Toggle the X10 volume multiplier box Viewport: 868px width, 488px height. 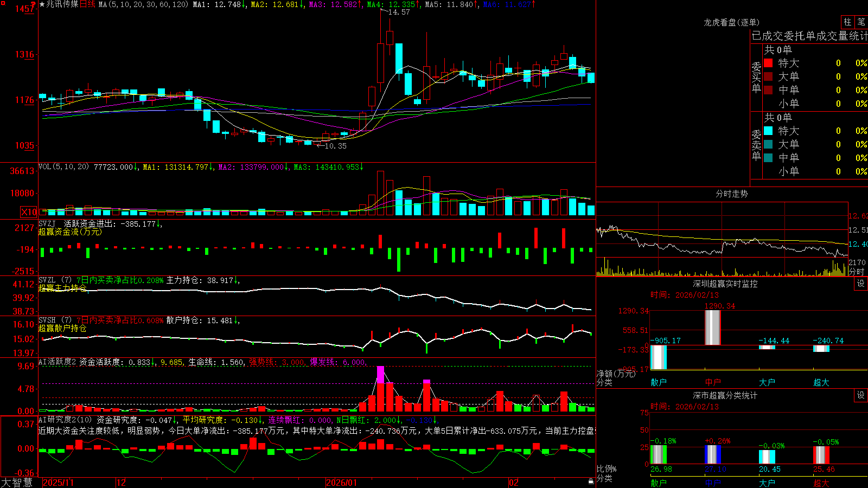pos(29,212)
